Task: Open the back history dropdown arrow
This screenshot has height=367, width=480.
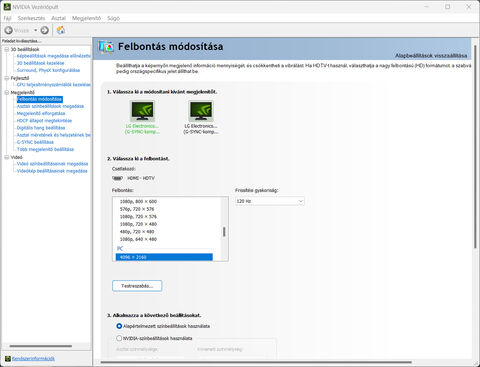Action: 35,30
